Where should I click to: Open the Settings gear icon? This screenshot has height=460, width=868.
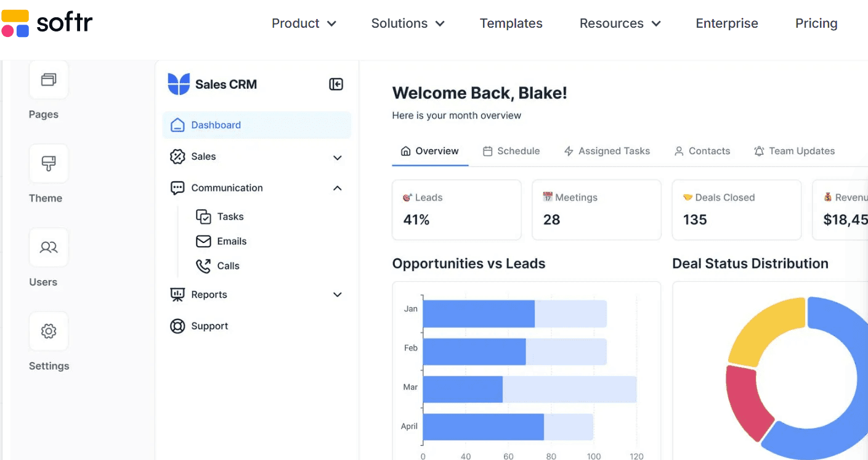(x=49, y=331)
